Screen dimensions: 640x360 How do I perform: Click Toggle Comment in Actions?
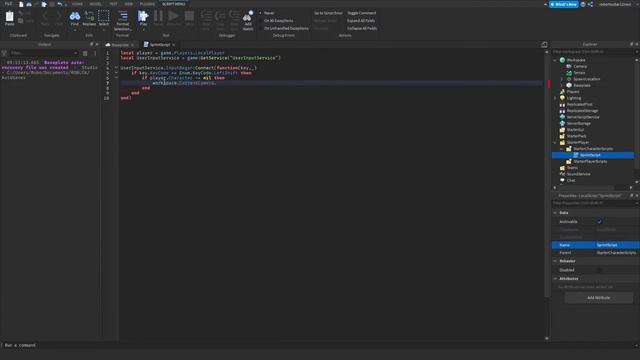[x=362, y=13]
